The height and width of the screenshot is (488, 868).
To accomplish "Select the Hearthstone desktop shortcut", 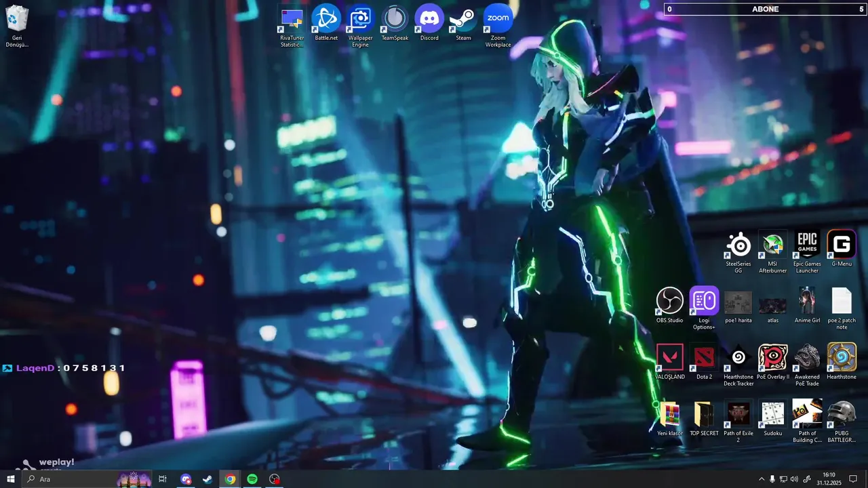I will click(842, 361).
